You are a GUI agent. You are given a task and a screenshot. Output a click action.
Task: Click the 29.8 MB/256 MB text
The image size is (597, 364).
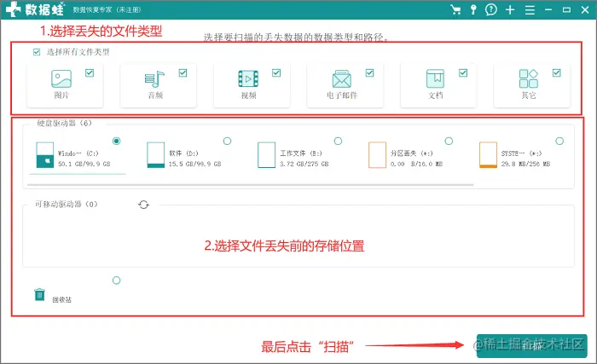[526, 164]
